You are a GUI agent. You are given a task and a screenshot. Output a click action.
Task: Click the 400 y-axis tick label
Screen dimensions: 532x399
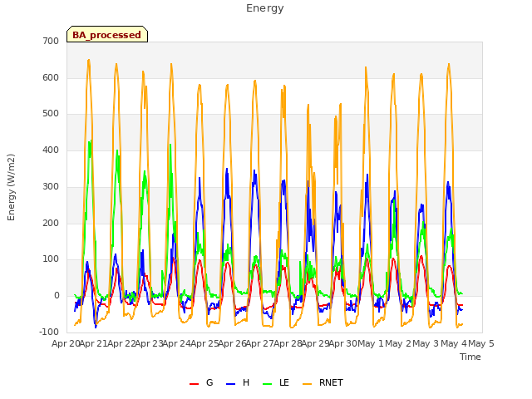tap(51, 150)
